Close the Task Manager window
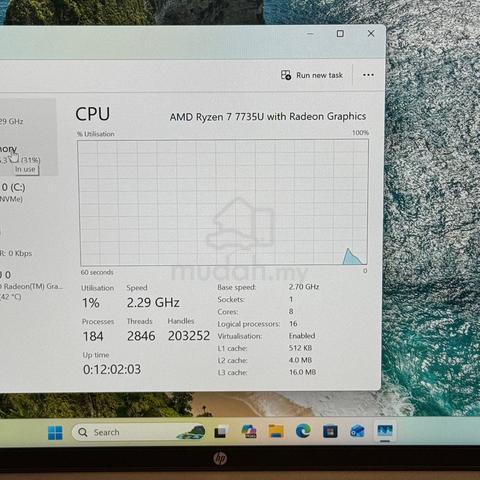The height and width of the screenshot is (480, 480). pyautogui.click(x=371, y=33)
